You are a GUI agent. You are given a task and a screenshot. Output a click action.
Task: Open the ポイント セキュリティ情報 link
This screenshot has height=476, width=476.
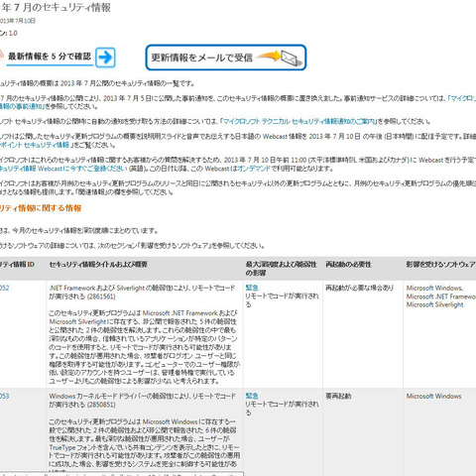pos(35,145)
